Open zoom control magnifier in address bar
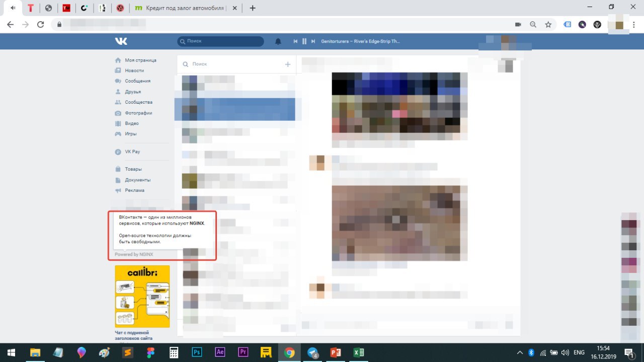 coord(533,24)
